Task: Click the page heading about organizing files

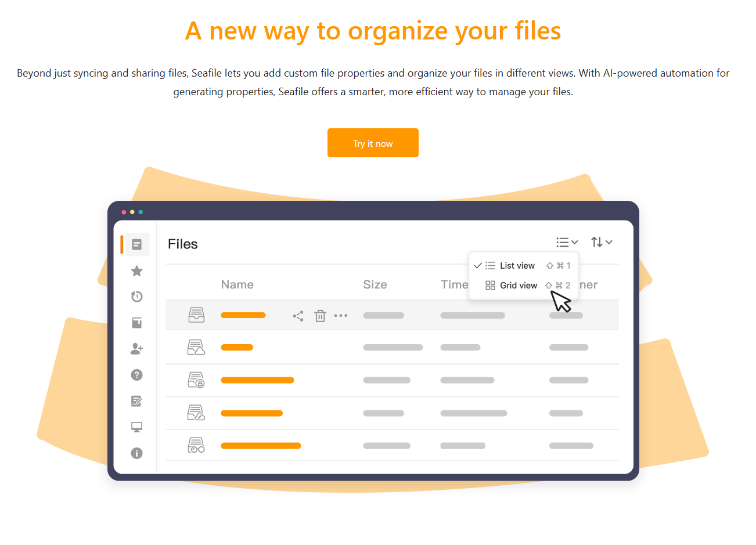Action: click(x=373, y=31)
